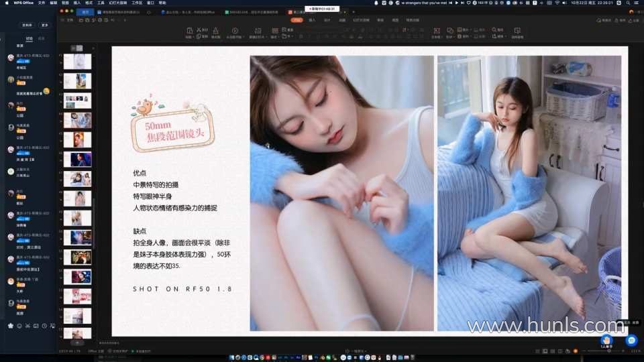Click the user avatar at top right
The width and height of the screenshot is (644, 362).
click(631, 12)
